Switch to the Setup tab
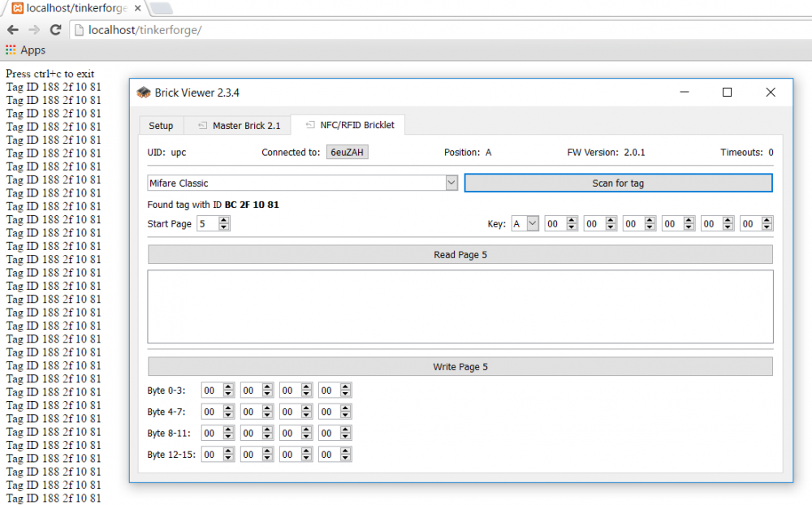Viewport: 812px width, 505px height. point(161,126)
